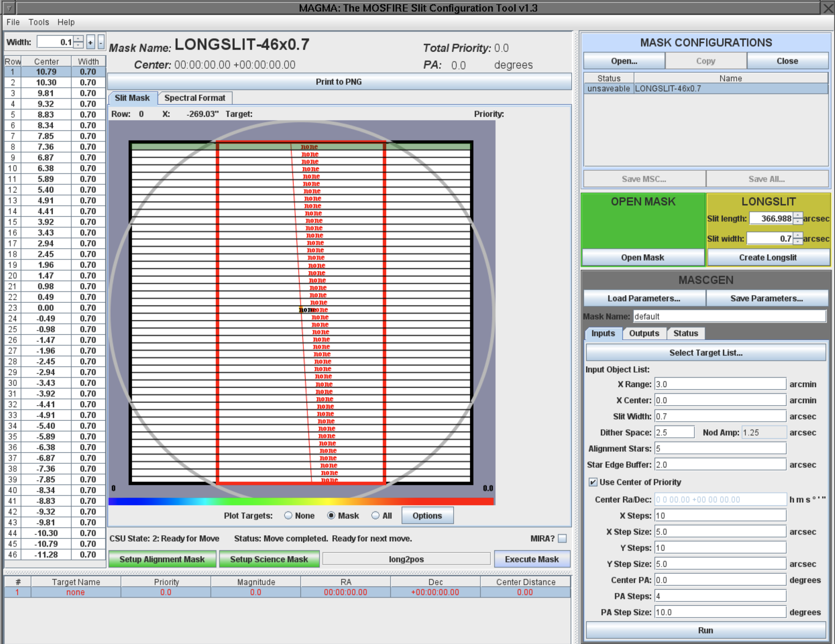
Task: Open the File menu
Action: coord(13,22)
